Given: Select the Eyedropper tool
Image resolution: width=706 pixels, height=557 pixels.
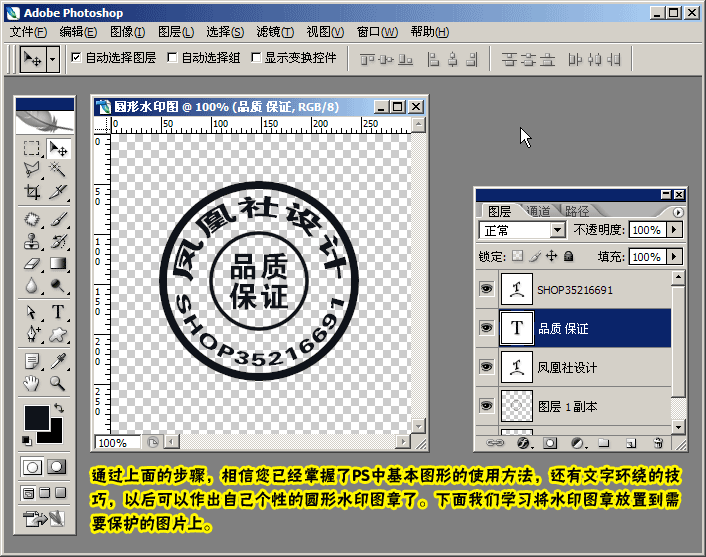Looking at the screenshot, I should point(58,361).
